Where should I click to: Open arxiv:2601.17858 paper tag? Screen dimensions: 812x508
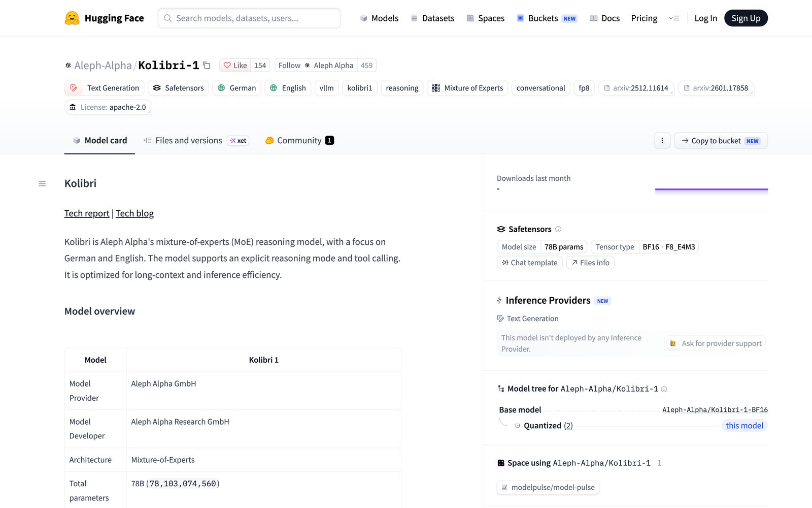[x=716, y=88]
